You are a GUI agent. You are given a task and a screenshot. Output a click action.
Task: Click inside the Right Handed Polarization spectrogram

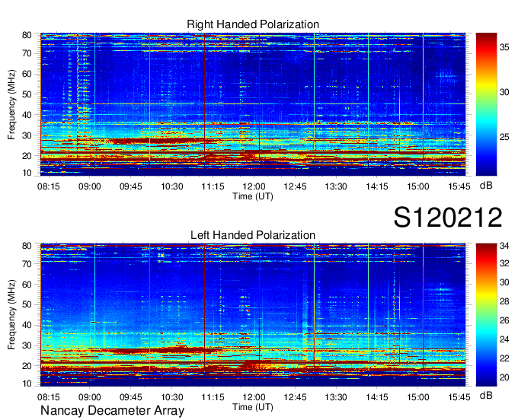[x=253, y=104]
